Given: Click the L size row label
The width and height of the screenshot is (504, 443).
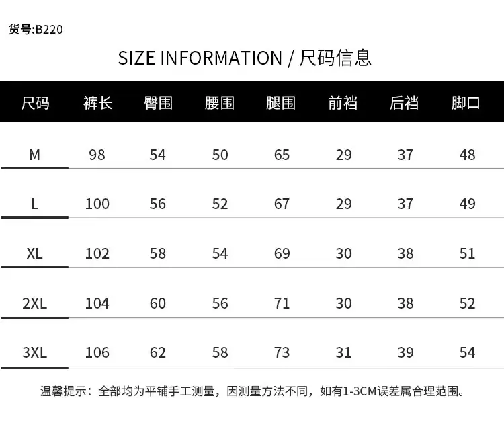Looking at the screenshot, I should click(x=35, y=204).
